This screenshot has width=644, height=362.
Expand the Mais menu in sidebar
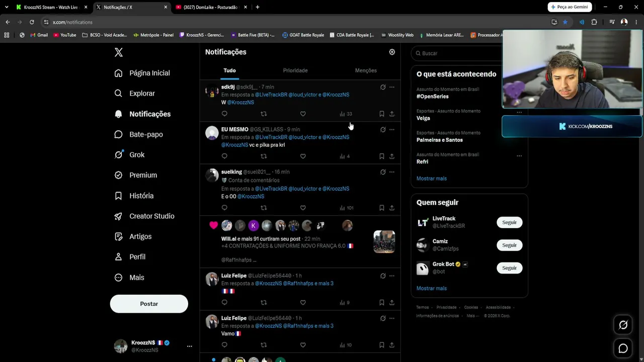click(129, 278)
